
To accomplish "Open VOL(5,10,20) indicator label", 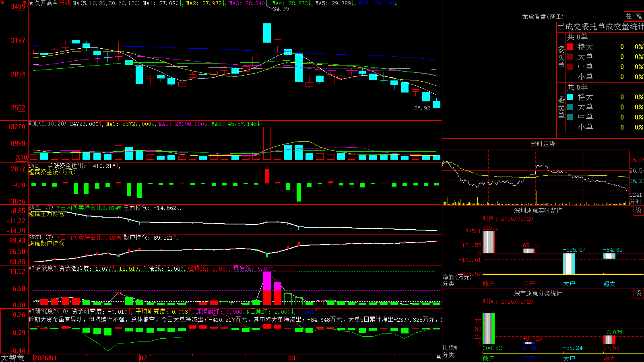I will coord(47,124).
